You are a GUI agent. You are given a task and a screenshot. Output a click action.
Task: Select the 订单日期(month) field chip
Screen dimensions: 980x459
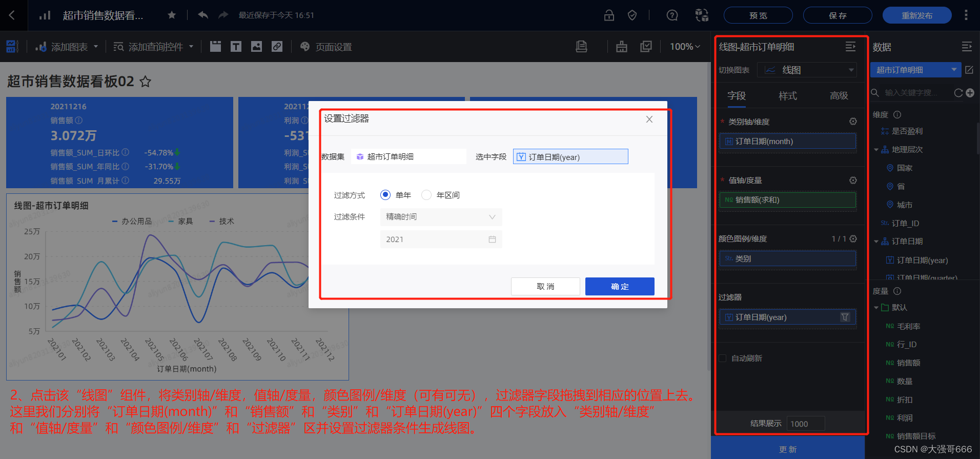pos(788,142)
